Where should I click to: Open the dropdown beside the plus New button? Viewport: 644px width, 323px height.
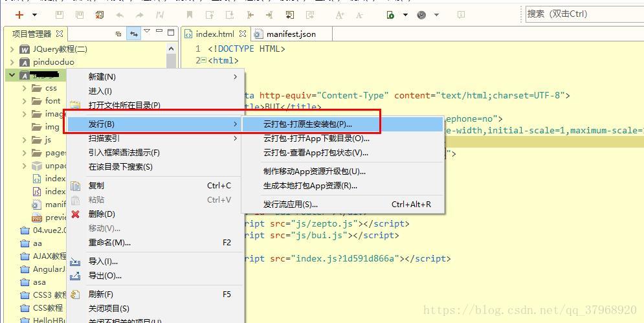pyautogui.click(x=34, y=15)
